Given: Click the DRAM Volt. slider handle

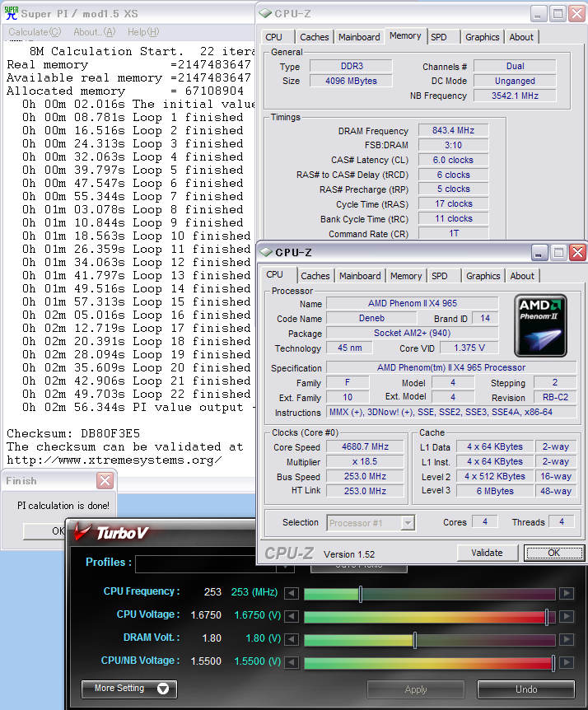Looking at the screenshot, I should tap(414, 640).
